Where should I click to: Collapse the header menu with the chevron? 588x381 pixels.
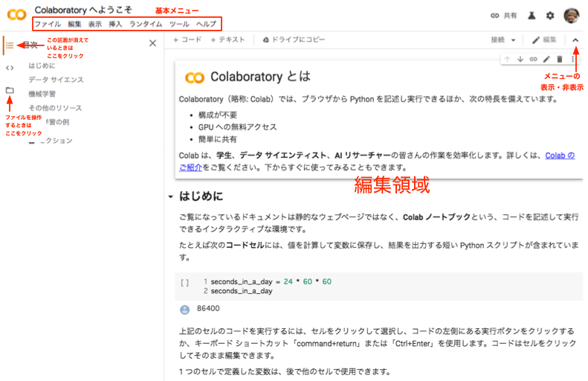[x=575, y=39]
